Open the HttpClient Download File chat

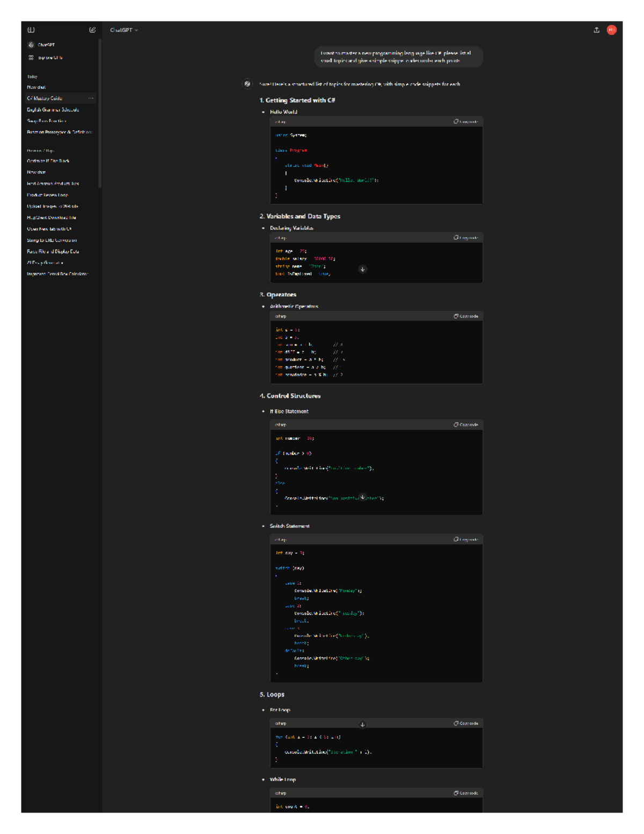(x=52, y=217)
